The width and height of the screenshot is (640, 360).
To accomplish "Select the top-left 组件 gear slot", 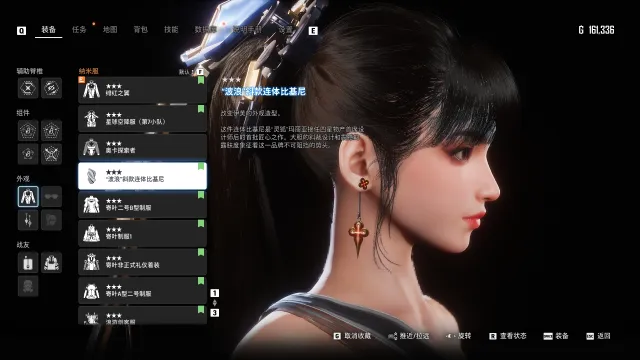I will 28,131.
